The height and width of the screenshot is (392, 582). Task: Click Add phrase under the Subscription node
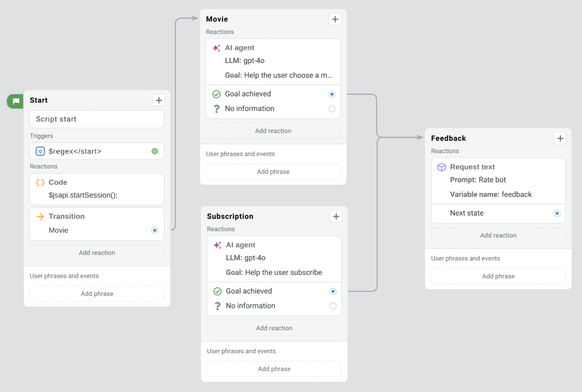[274, 369]
